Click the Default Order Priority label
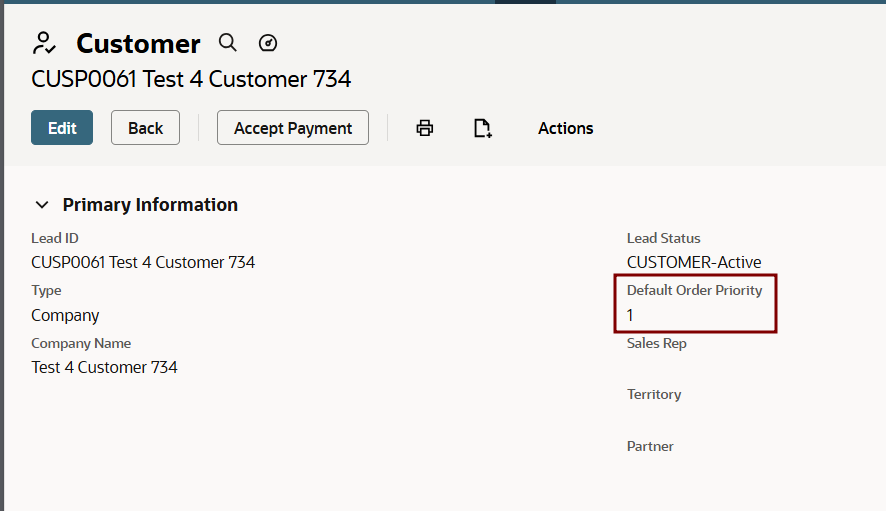 694,290
